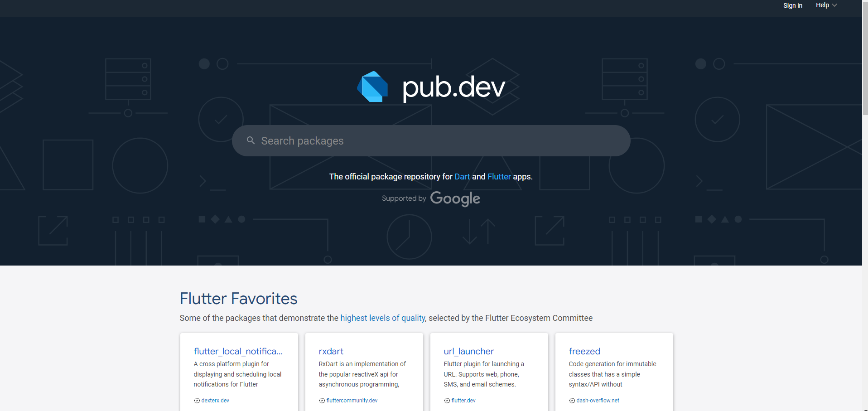The height and width of the screenshot is (411, 868).
Task: Click the rxdart card description text
Action: tap(362, 374)
